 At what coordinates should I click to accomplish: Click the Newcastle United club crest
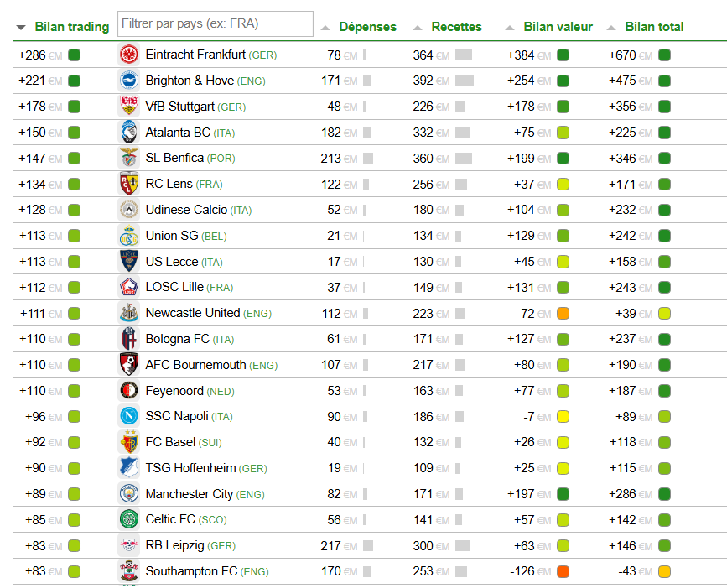[x=128, y=313]
